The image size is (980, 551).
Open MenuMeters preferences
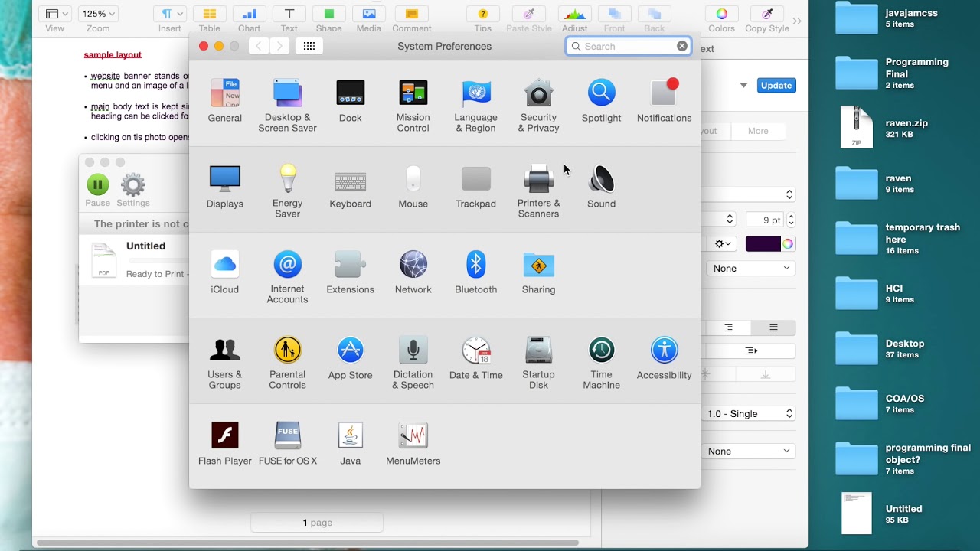coord(413,443)
